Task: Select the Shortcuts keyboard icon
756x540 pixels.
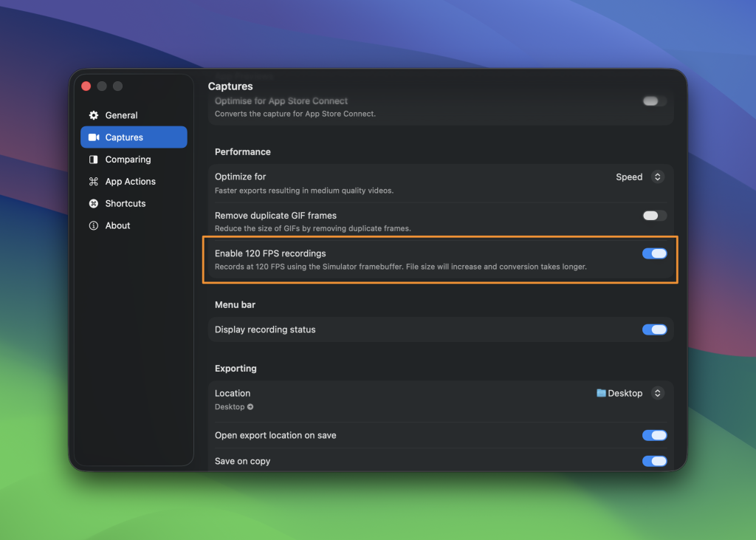Action: tap(94, 203)
